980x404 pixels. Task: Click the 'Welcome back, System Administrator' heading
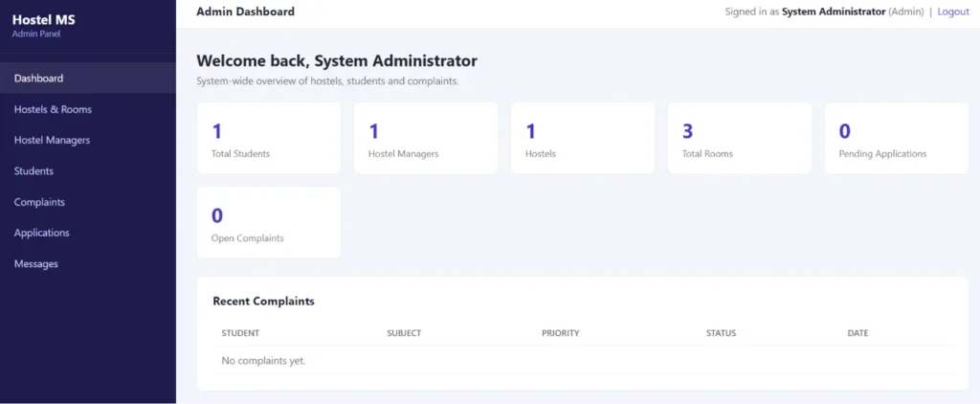coord(337,61)
